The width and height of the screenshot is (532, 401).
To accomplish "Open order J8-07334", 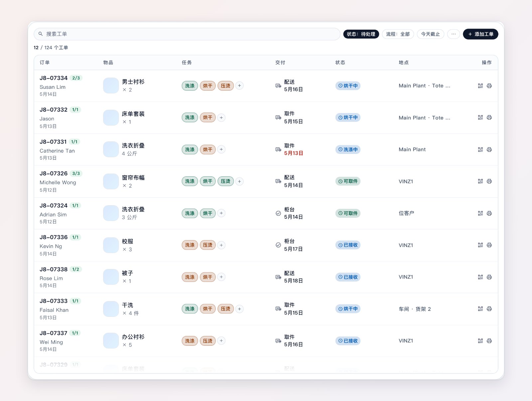I will point(54,78).
